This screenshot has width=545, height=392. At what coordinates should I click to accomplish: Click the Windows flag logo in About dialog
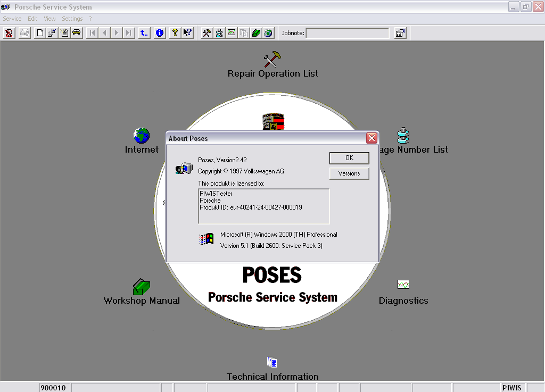207,239
